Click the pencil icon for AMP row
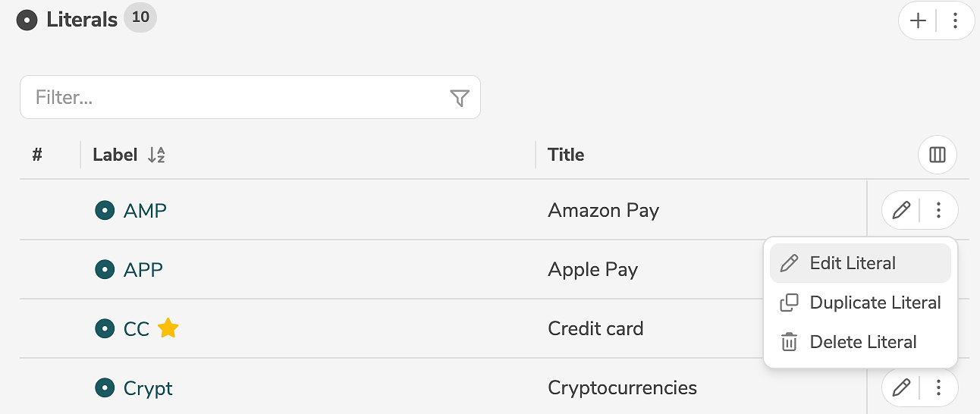 pos(901,210)
